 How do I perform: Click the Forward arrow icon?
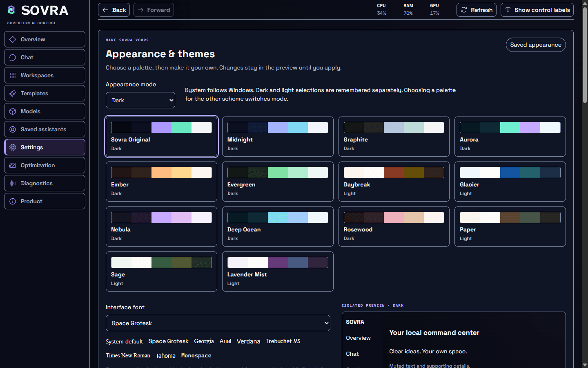click(140, 10)
